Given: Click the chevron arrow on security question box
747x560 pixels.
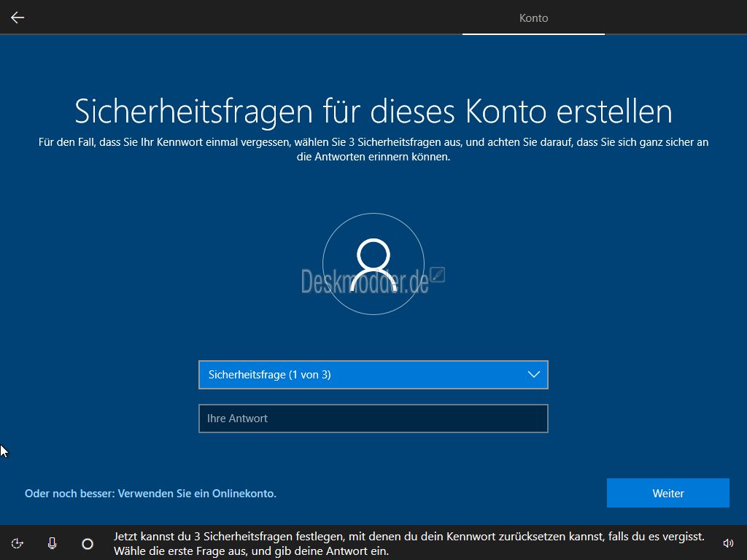Looking at the screenshot, I should click(533, 375).
